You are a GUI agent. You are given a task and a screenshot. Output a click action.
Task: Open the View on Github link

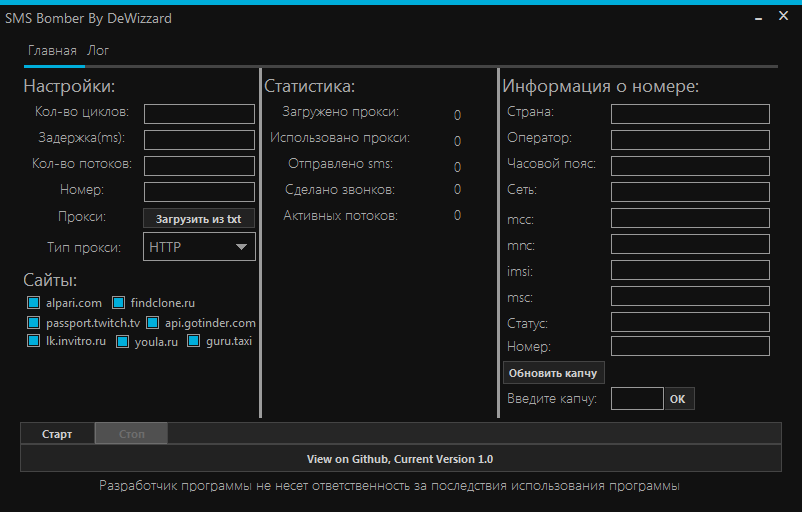(x=400, y=459)
